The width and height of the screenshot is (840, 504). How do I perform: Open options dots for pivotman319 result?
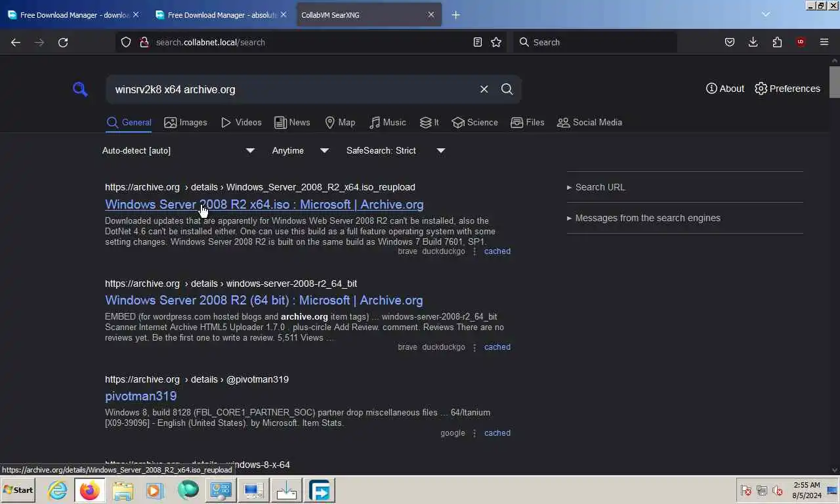474,433
